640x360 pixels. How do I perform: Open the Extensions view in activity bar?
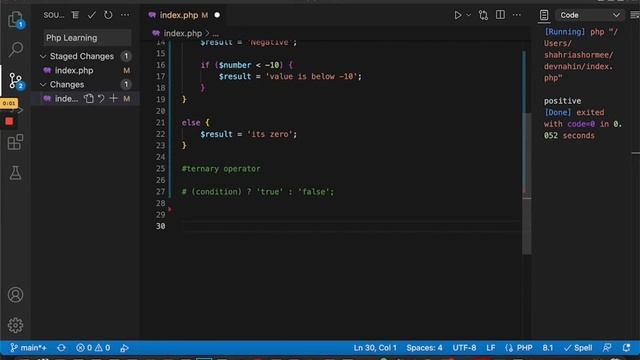[x=16, y=142]
